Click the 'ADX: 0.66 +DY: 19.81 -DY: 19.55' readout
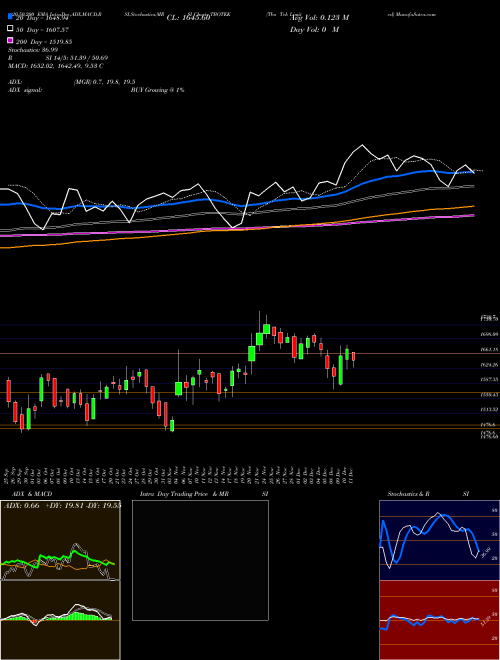This screenshot has width=500, height=660. click(62, 505)
